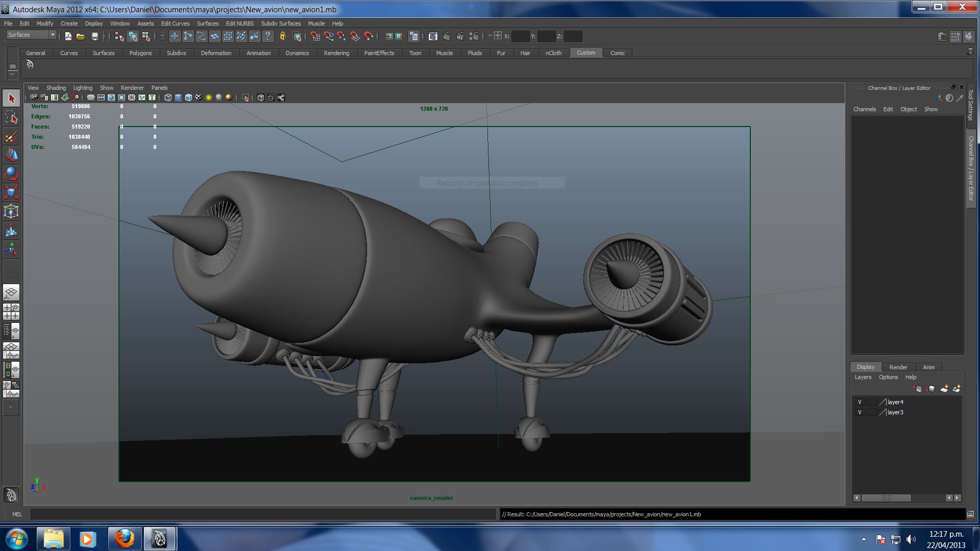Viewport: 980px width, 551px height.
Task: Click the MEL command line input
Action: [x=262, y=514]
